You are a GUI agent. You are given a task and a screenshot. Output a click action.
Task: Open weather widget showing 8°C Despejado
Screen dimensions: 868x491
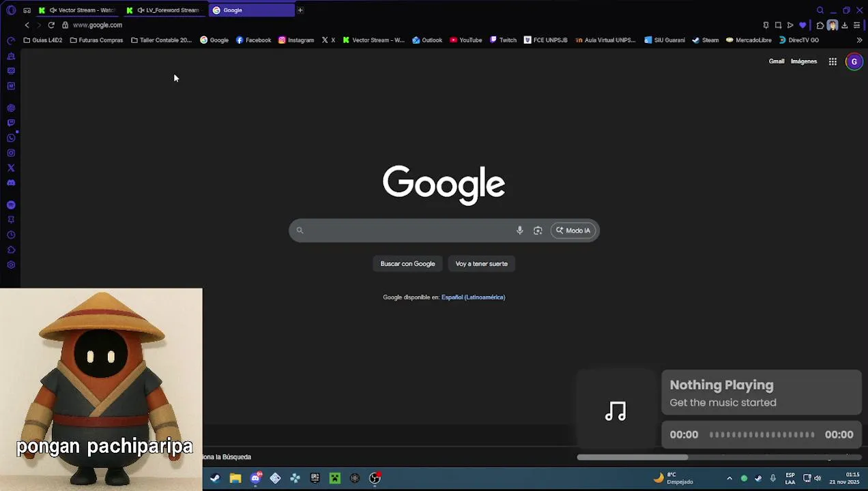(x=674, y=478)
